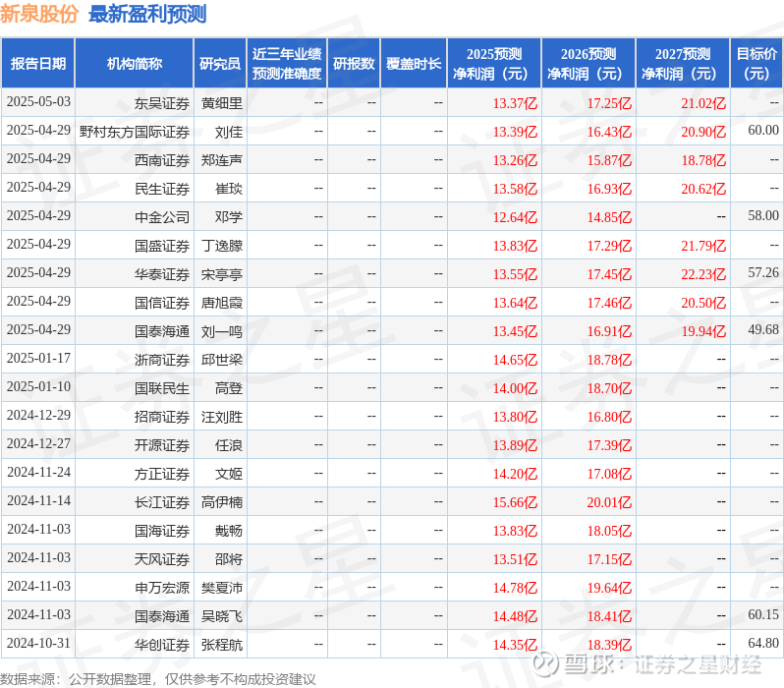Click the 15.66亿 profit value

[515, 502]
